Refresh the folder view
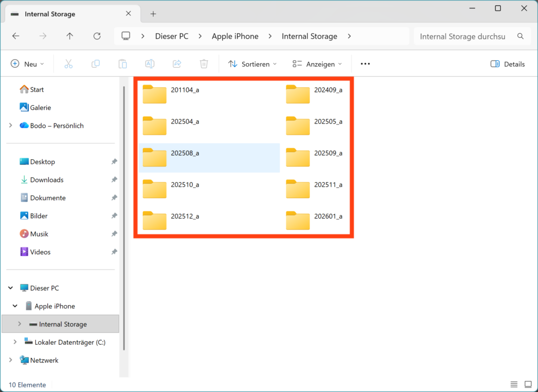The image size is (538, 392). [x=97, y=36]
